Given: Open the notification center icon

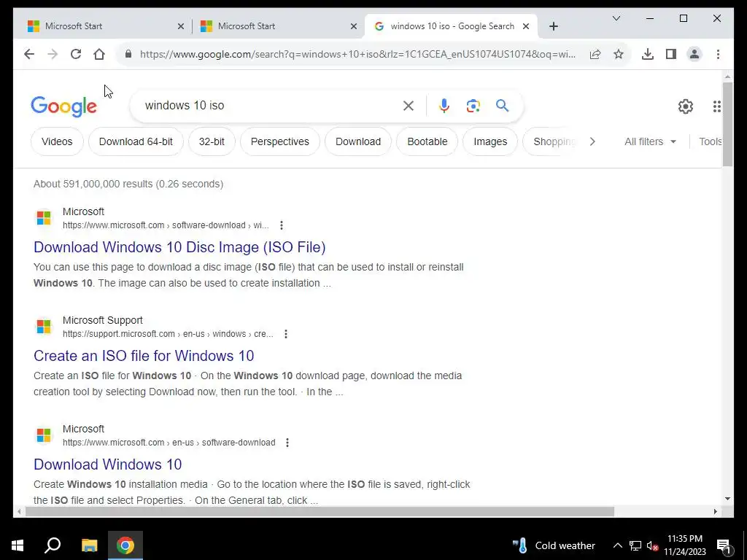Looking at the screenshot, I should click(724, 546).
